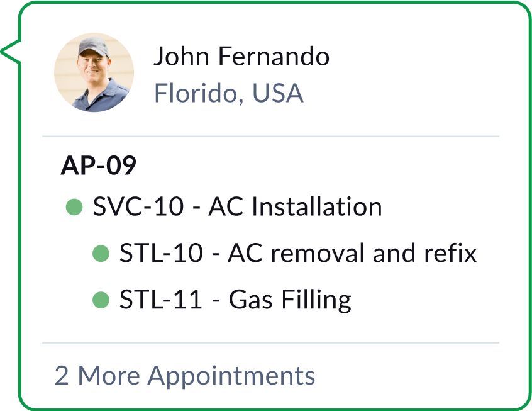Click the green border of the card
The image size is (532, 411).
pyautogui.click(x=529, y=208)
